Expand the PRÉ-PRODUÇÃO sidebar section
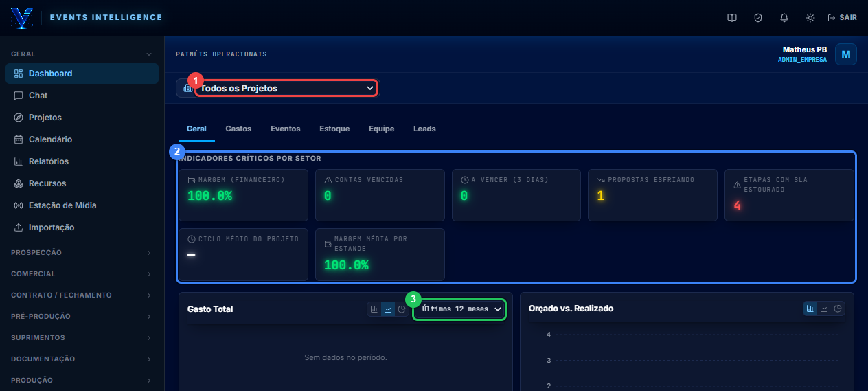This screenshot has height=391, width=868. coord(82,316)
